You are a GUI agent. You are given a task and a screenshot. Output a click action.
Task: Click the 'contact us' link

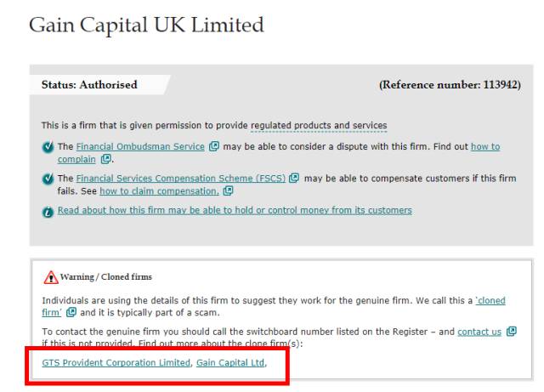point(481,332)
